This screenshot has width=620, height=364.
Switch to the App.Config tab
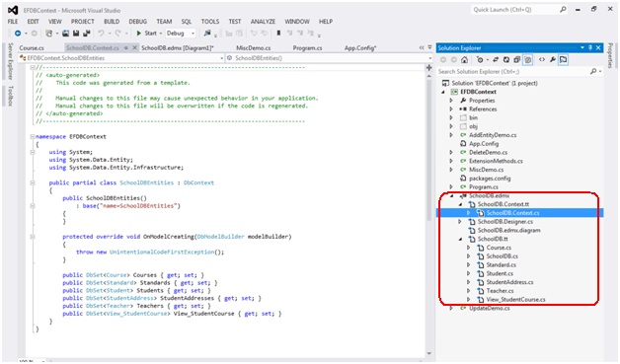[x=360, y=47]
